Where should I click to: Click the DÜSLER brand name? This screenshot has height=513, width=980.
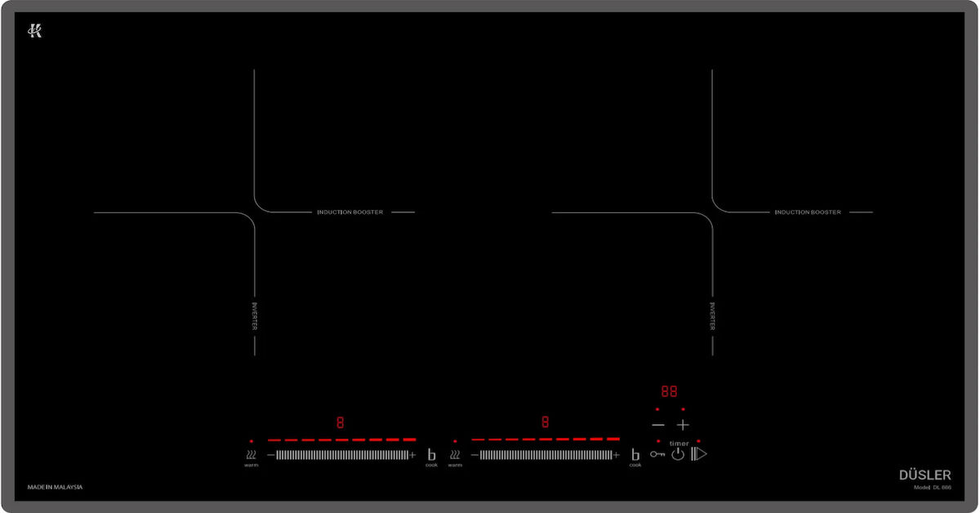[924, 475]
